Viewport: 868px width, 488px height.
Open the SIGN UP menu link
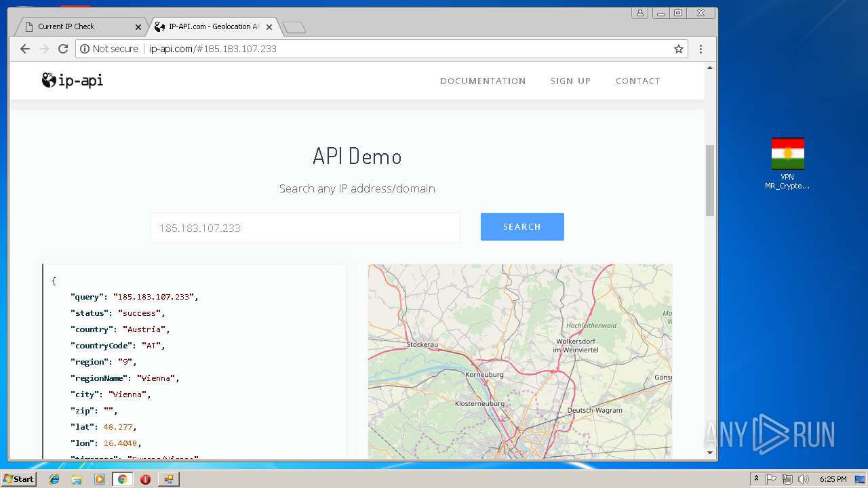tap(570, 81)
